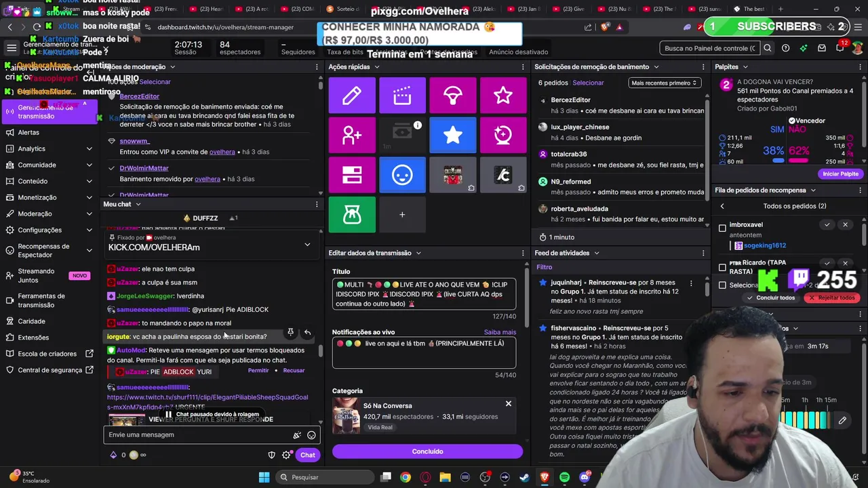This screenshot has height=488, width=868.
Task: Toggle the select-all checkbox in reward queue
Action: coord(723,285)
